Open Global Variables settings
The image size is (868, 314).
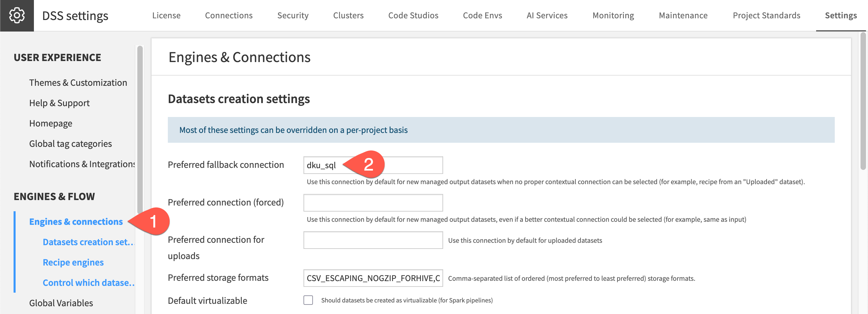coord(61,303)
